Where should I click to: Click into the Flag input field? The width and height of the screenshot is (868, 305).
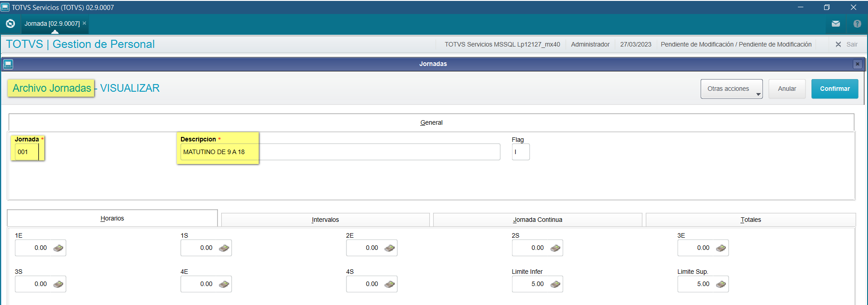click(x=520, y=152)
